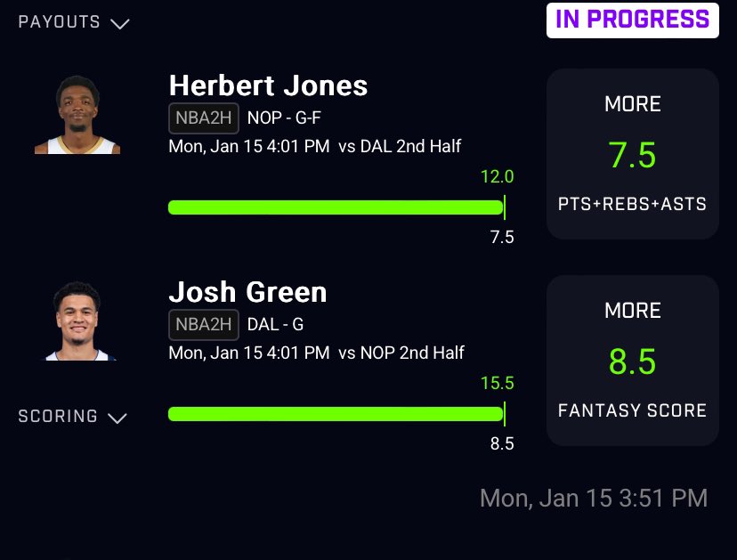Tap the Mon, Jan 15 3:51 PM timestamp
Image resolution: width=737 pixels, height=560 pixels.
(594, 498)
